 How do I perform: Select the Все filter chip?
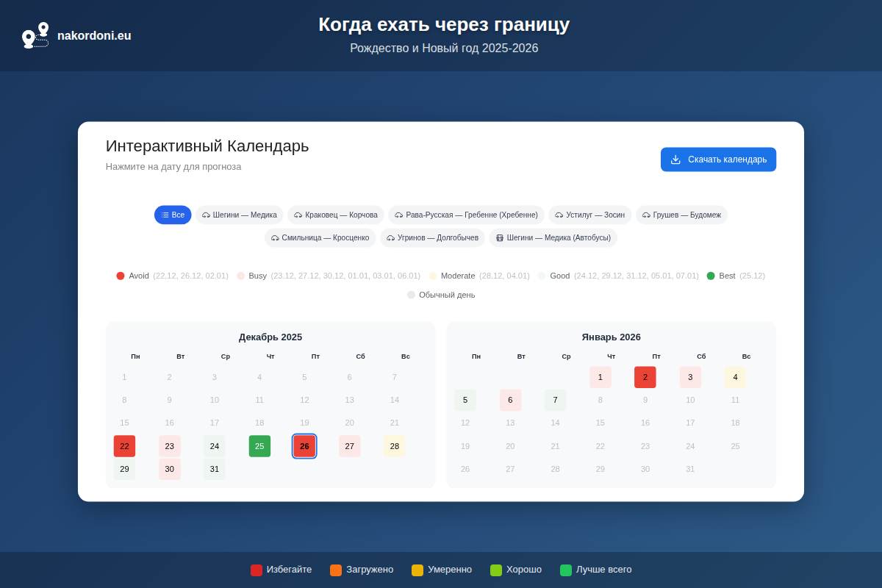point(173,215)
